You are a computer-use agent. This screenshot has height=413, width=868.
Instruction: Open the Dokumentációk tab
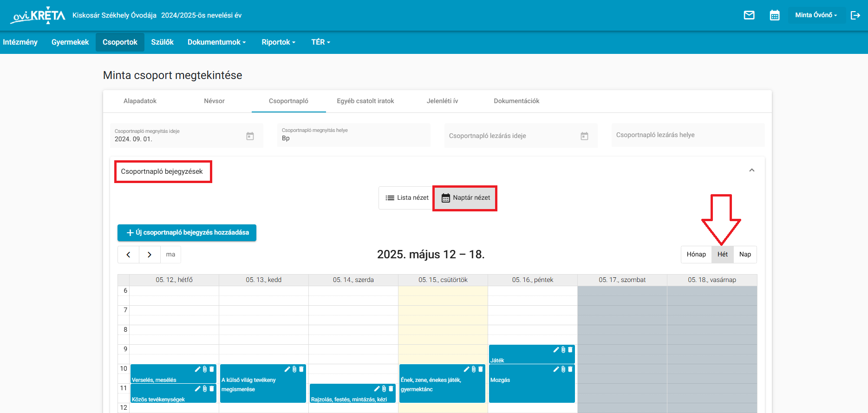[x=516, y=101]
